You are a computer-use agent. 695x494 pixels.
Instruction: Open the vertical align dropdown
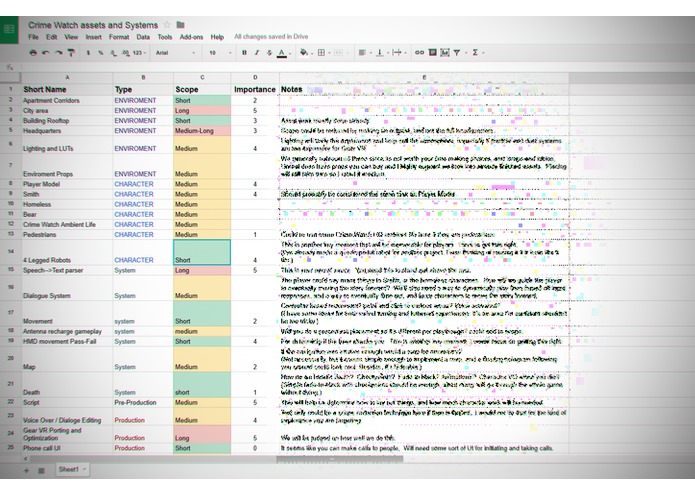[x=382, y=53]
